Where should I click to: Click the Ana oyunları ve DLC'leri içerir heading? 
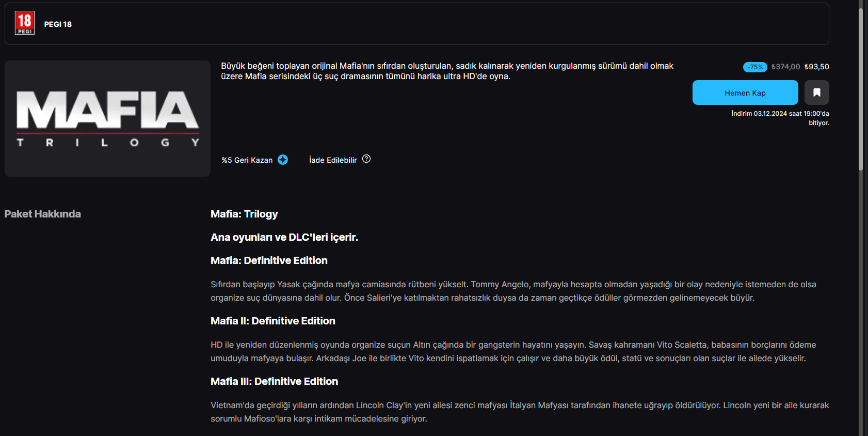284,237
